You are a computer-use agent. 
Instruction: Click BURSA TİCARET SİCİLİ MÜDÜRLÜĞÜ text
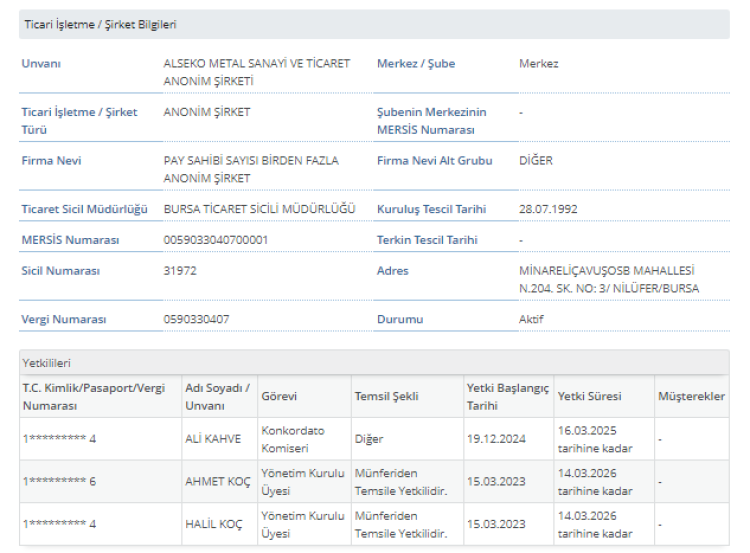259,209
